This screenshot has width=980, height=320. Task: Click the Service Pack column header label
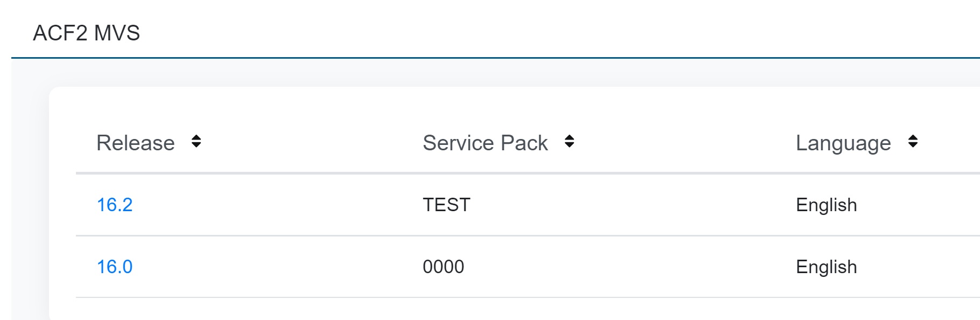click(x=485, y=143)
